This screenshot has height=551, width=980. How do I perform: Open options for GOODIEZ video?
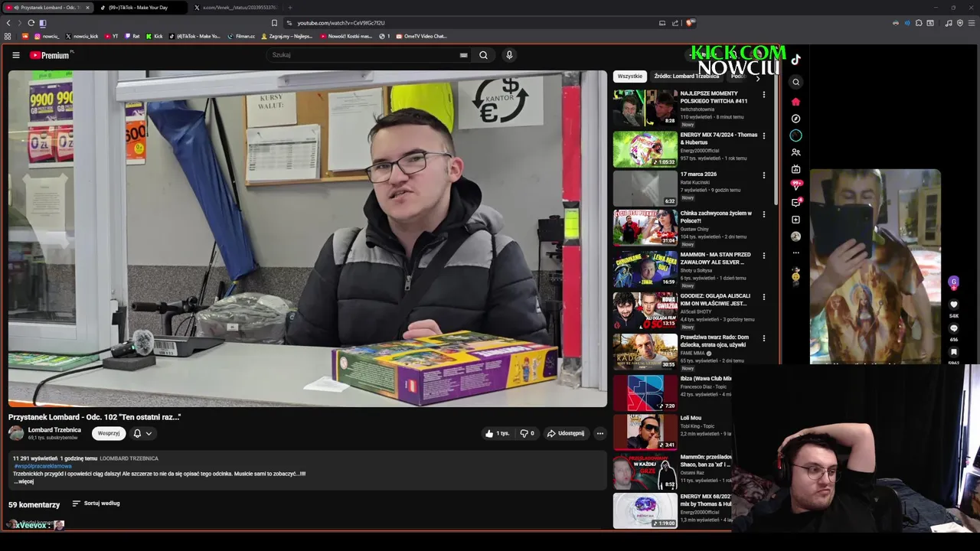pos(763,298)
